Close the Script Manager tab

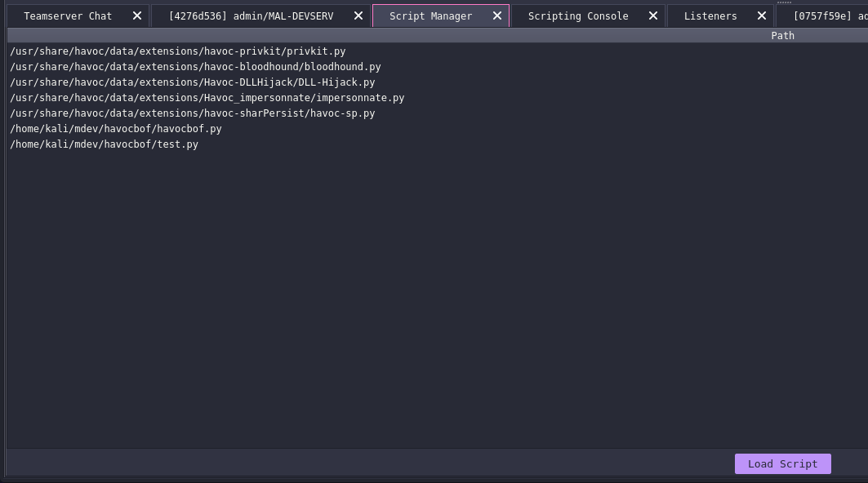tap(497, 16)
